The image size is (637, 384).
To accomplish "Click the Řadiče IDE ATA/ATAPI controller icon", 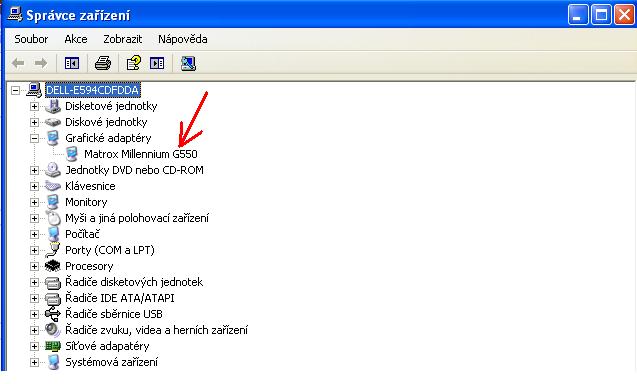I will click(x=53, y=298).
